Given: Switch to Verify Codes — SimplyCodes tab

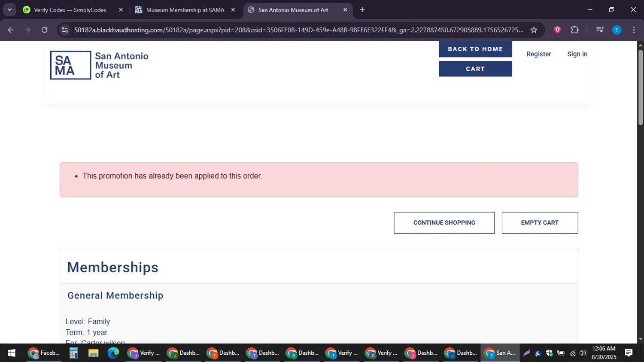Looking at the screenshot, I should pos(70,10).
